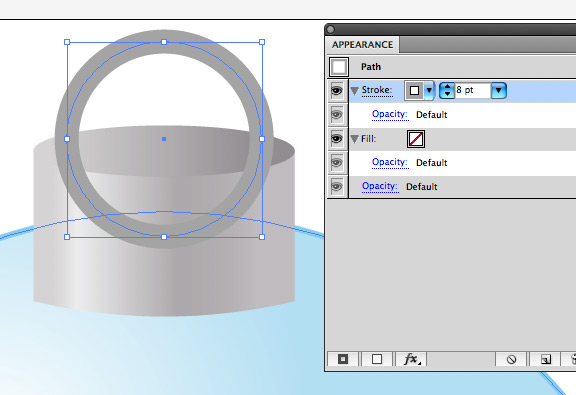The height and width of the screenshot is (395, 576).
Task: Open the Opacity link under Stroke
Action: [x=390, y=114]
